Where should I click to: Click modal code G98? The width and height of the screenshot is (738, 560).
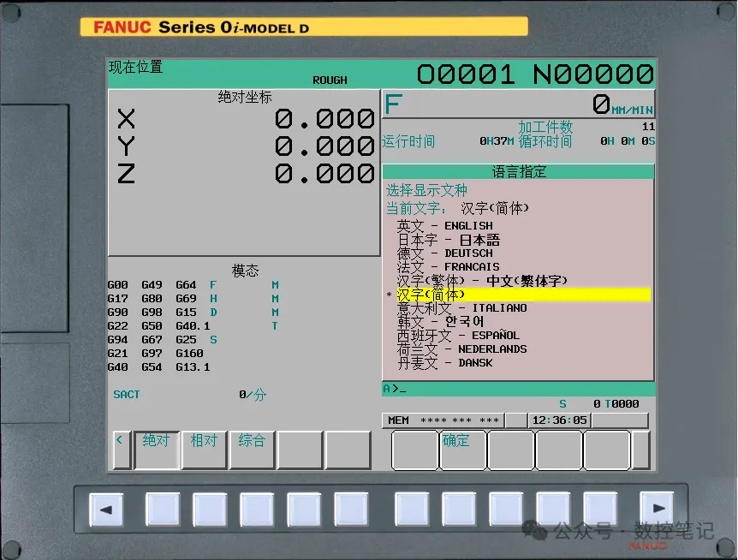[152, 313]
